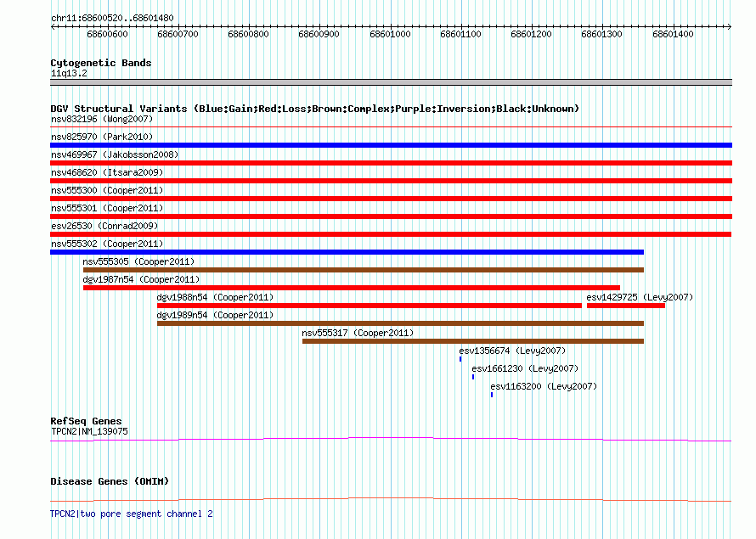Open the TPCN2|two pore segment channel 2 link
Viewport: 756px width, 539px height.
(x=132, y=514)
